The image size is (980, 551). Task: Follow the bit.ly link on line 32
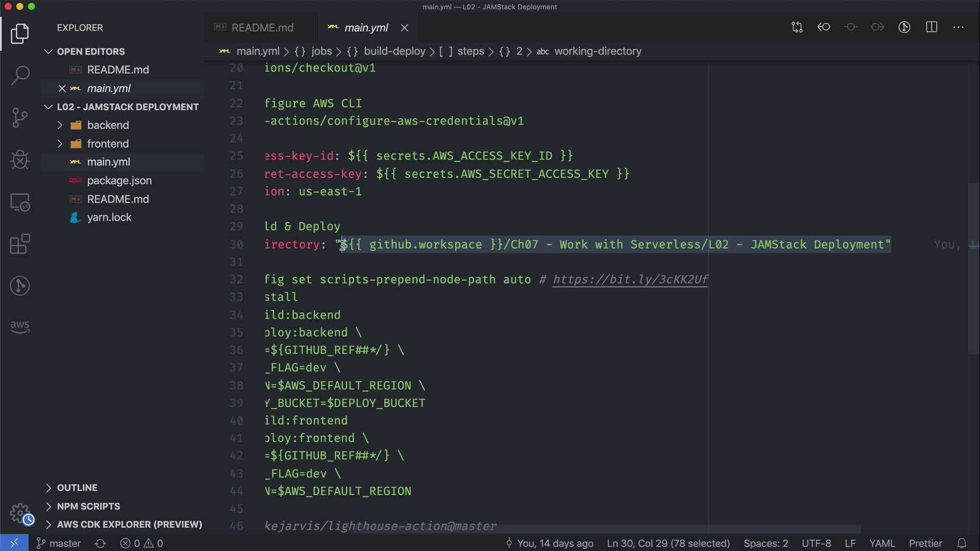coord(630,280)
